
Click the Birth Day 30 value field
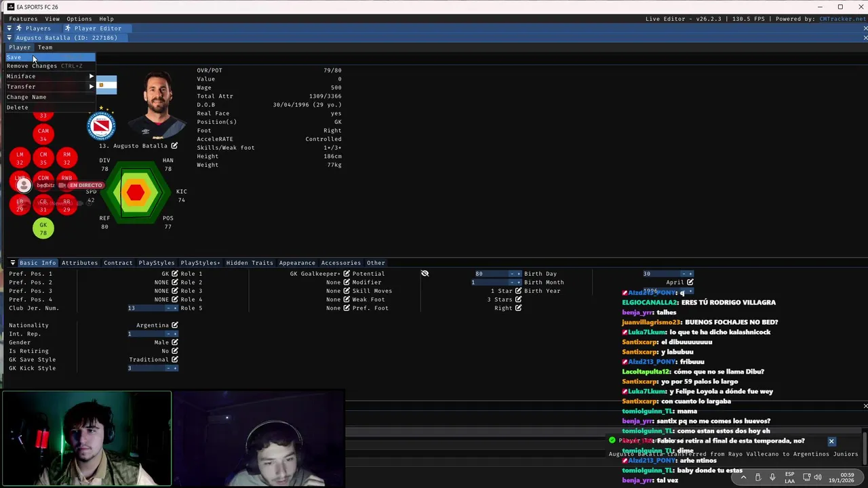point(661,274)
